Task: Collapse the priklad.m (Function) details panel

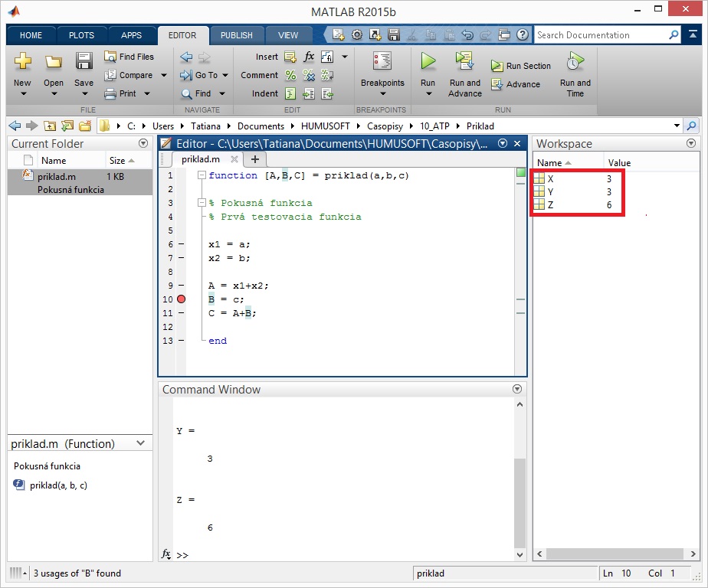Action: coord(140,443)
